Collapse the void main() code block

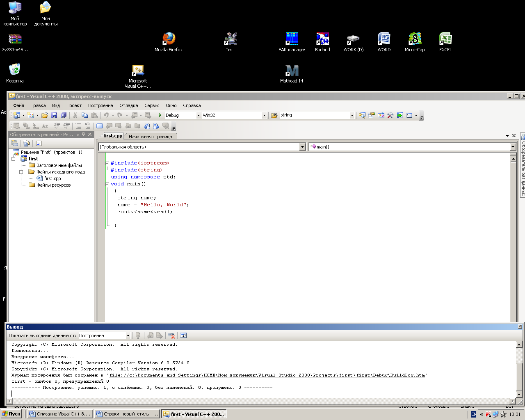(x=107, y=184)
